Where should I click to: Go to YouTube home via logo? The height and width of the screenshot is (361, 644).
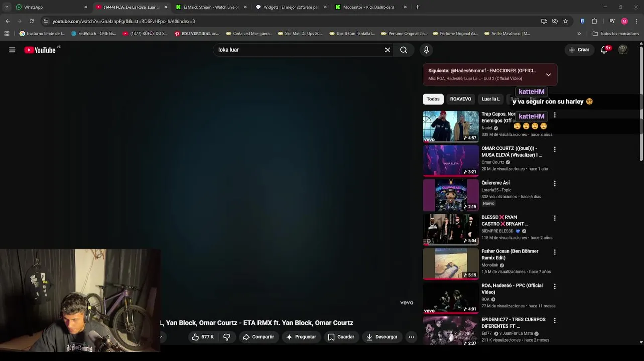[x=40, y=50]
